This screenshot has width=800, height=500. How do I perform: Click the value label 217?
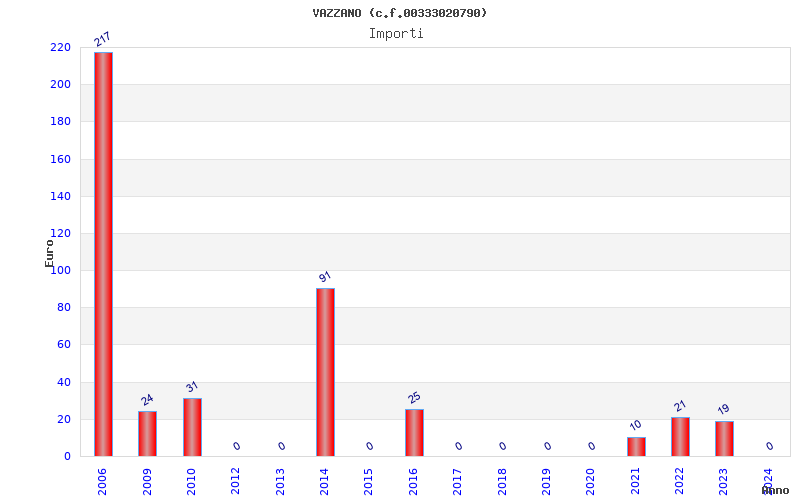(102, 39)
